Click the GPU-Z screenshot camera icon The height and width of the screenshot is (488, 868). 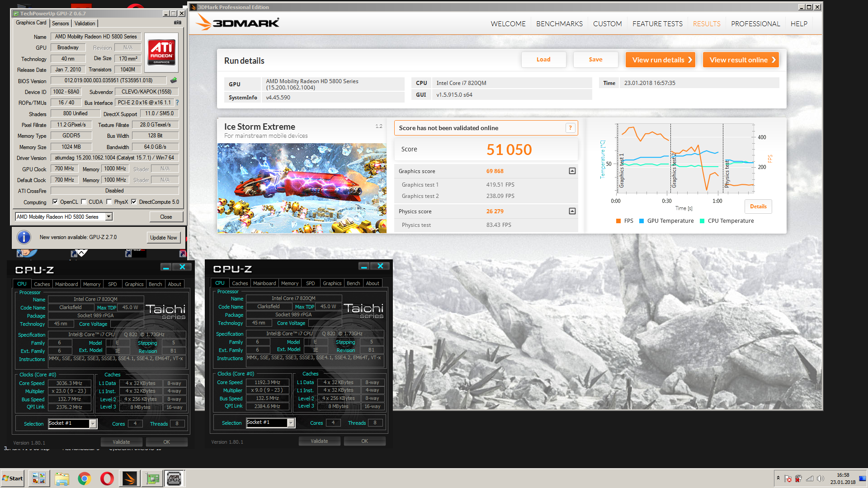[178, 23]
